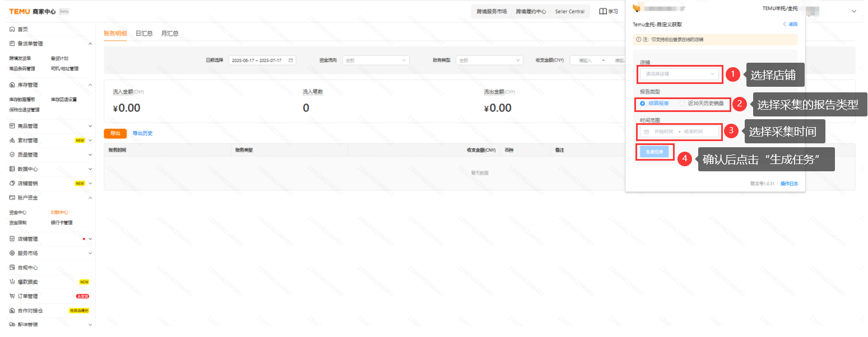Open the 账务类型 dropdown
Viewport: 868px width, 337px height.
click(x=489, y=60)
